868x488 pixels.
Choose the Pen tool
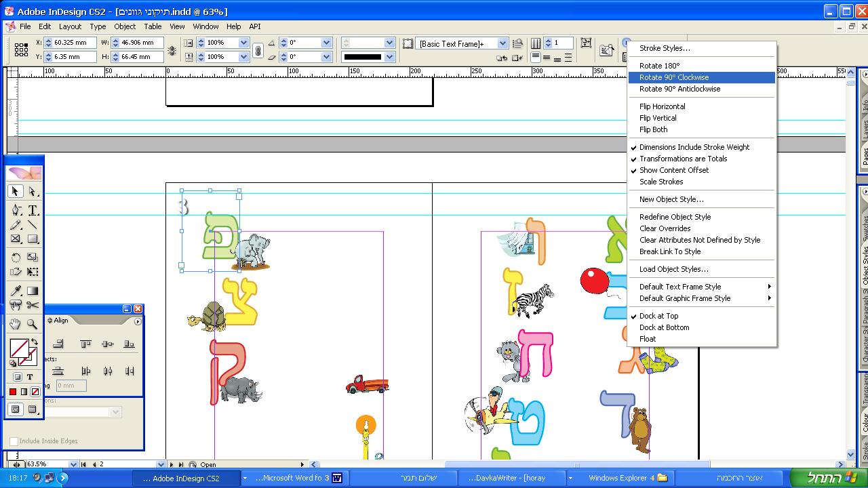(x=16, y=211)
